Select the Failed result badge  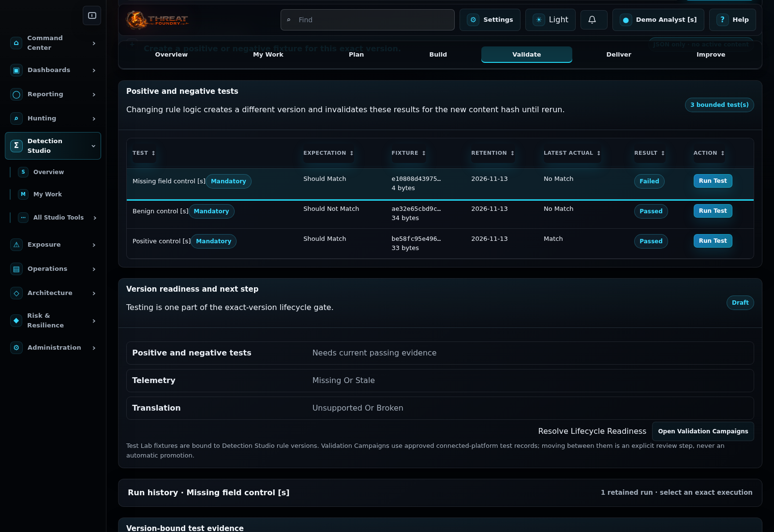click(x=649, y=181)
